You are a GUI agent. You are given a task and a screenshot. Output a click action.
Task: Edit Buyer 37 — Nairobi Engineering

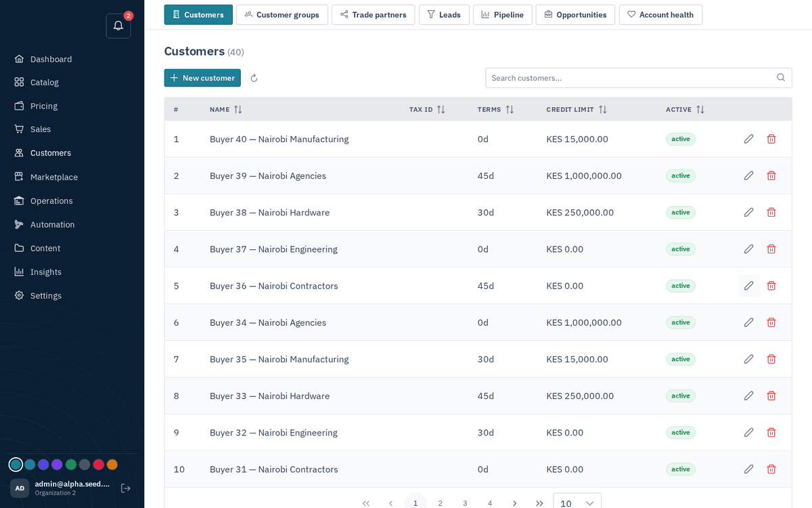[748, 249]
